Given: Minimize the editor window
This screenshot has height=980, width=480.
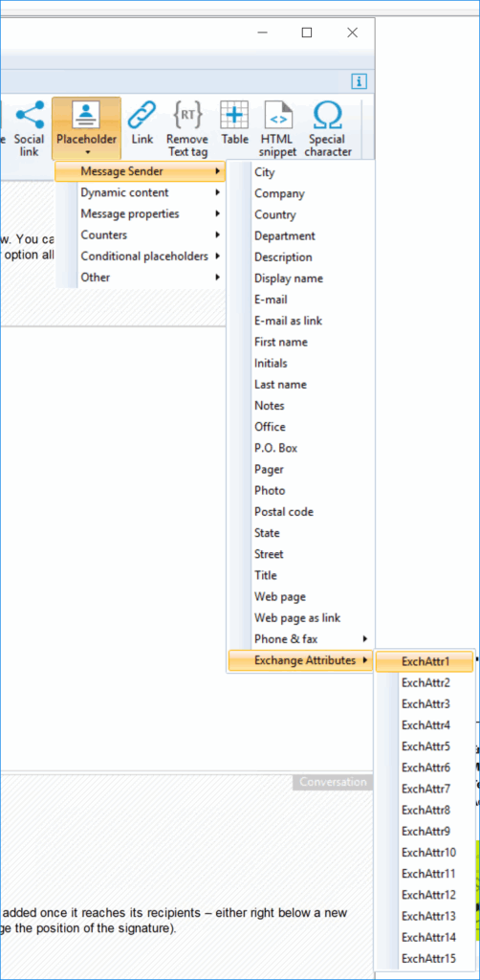Looking at the screenshot, I should click(263, 33).
